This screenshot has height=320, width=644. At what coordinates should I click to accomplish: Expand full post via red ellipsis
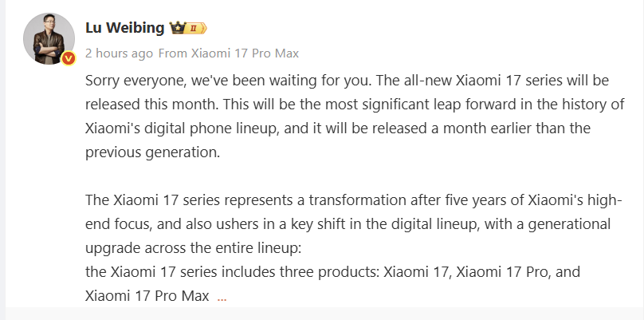[222, 297]
